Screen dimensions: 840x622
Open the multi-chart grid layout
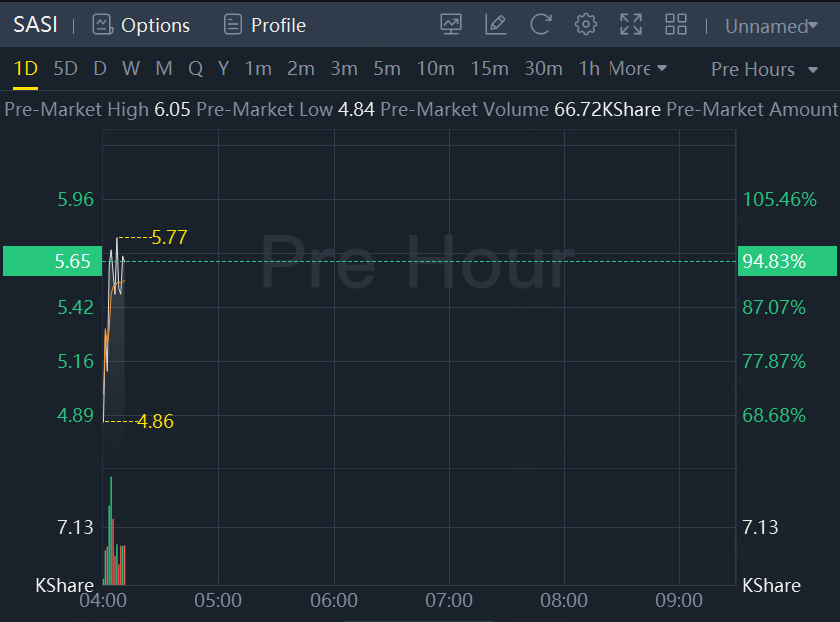pos(676,25)
